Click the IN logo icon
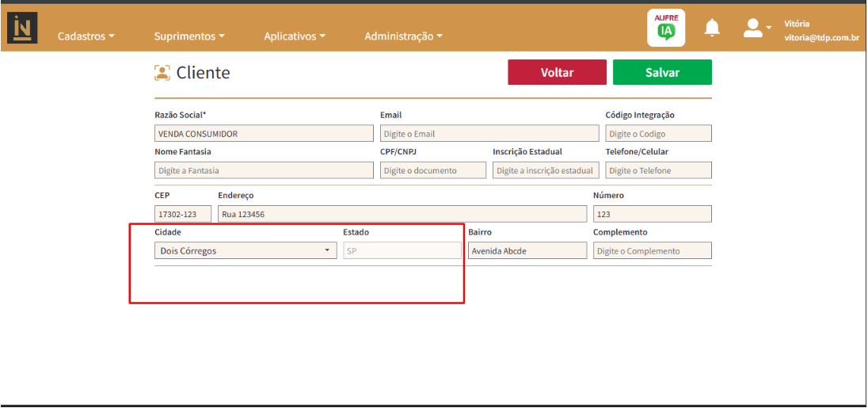This screenshot has height=408, width=868. coord(21,29)
